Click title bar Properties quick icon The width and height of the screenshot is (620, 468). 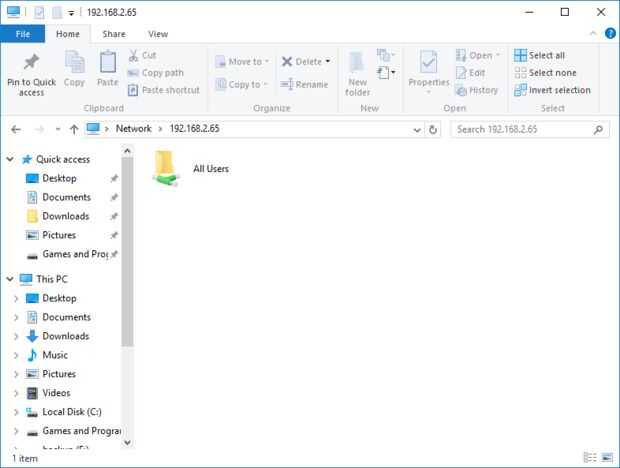[x=39, y=13]
